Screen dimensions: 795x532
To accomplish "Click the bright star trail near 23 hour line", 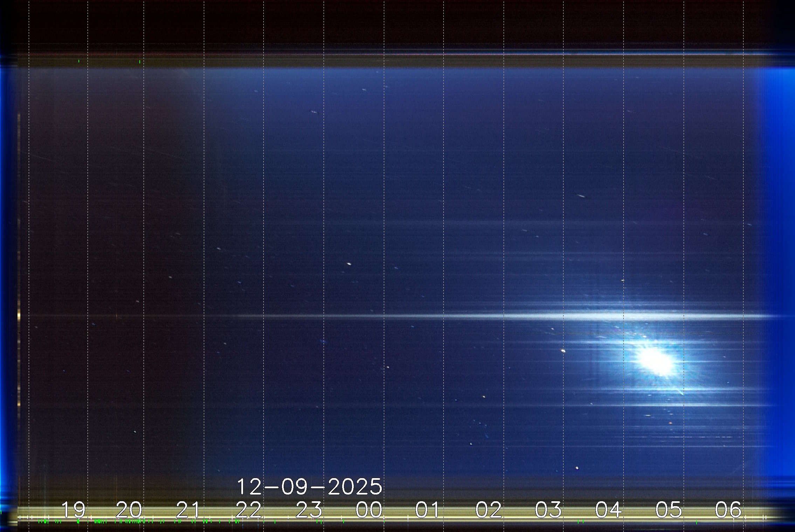I will pyautogui.click(x=348, y=264).
